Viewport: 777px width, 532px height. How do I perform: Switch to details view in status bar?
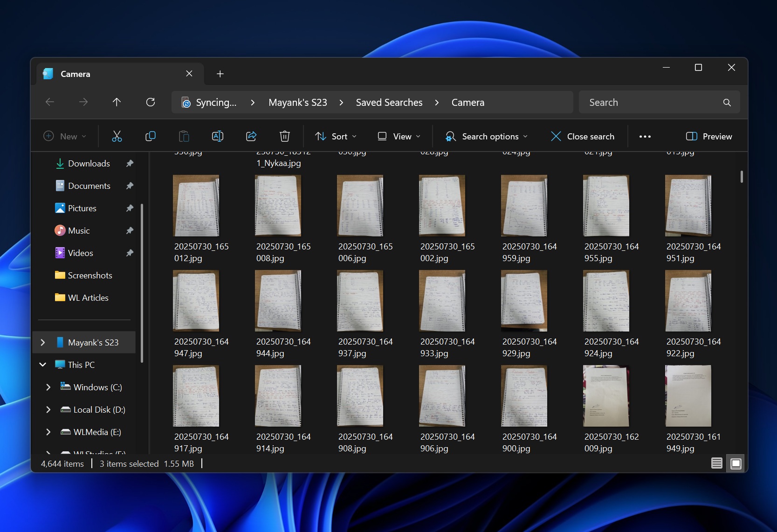tap(716, 463)
